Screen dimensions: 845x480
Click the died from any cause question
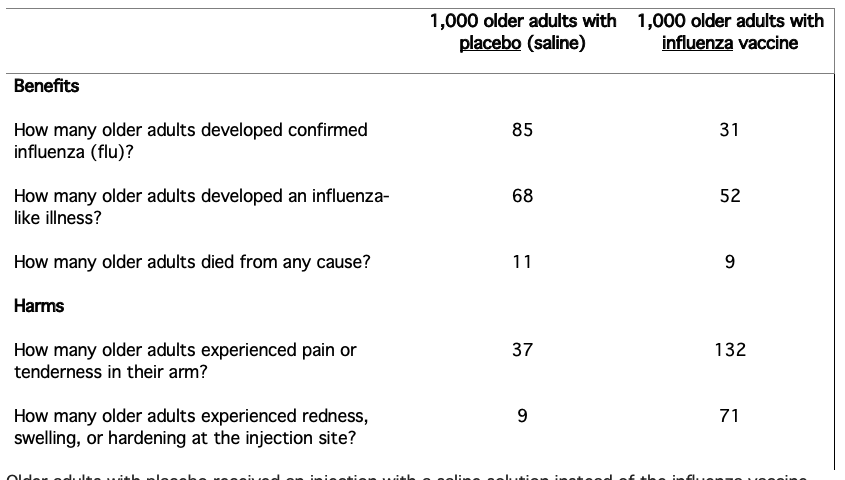point(192,262)
